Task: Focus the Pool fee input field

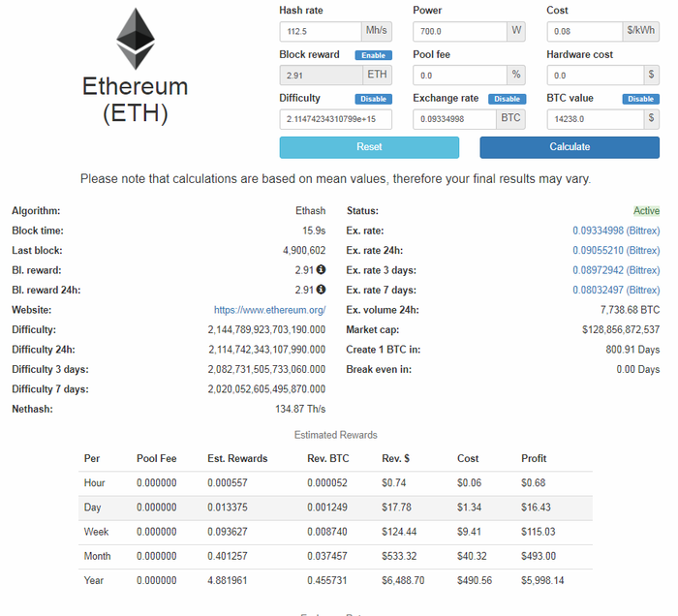Action: 460,76
